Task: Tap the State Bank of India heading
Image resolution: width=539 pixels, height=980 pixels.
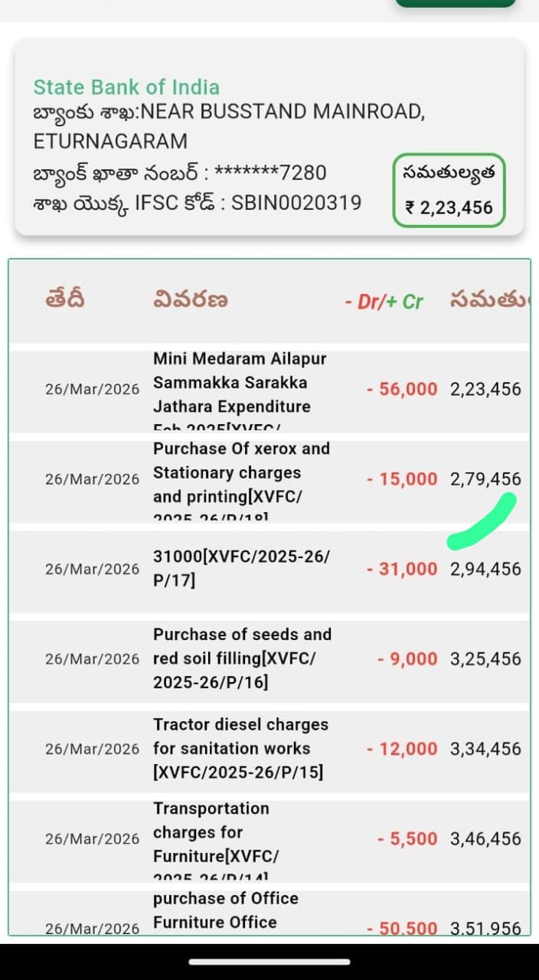Action: pos(126,87)
